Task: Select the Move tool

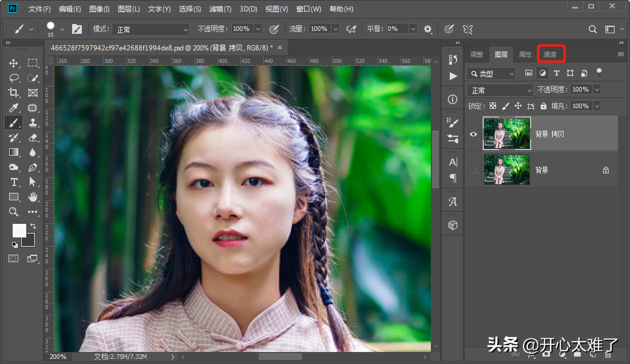Action: coord(14,63)
